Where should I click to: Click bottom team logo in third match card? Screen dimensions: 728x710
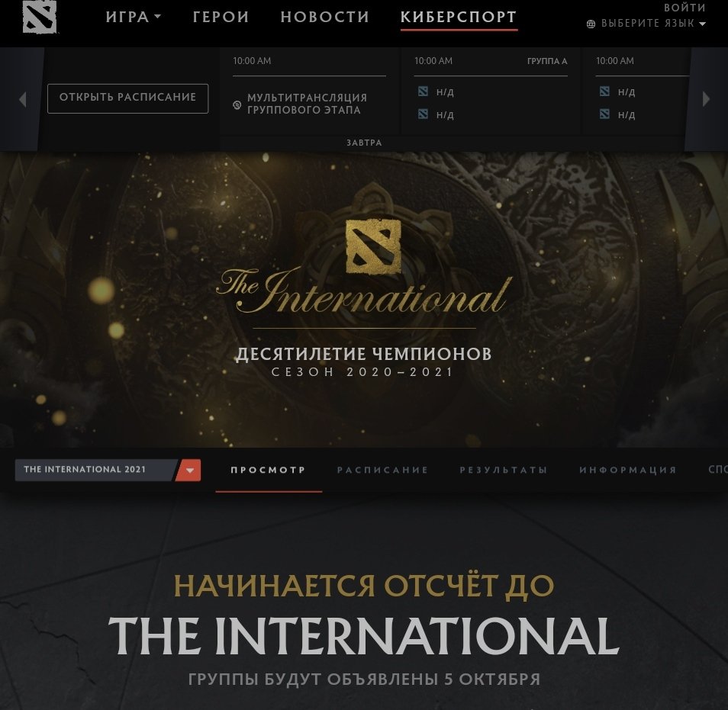[604, 114]
